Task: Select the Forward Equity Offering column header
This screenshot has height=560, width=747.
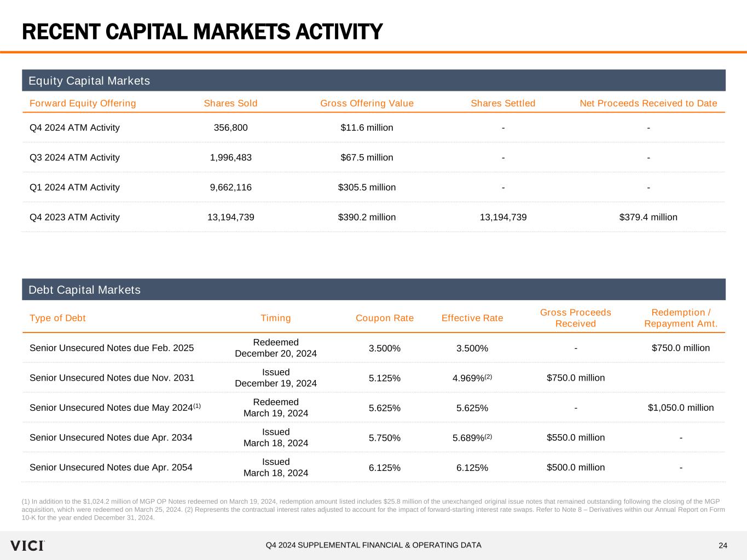Action: click(x=83, y=103)
